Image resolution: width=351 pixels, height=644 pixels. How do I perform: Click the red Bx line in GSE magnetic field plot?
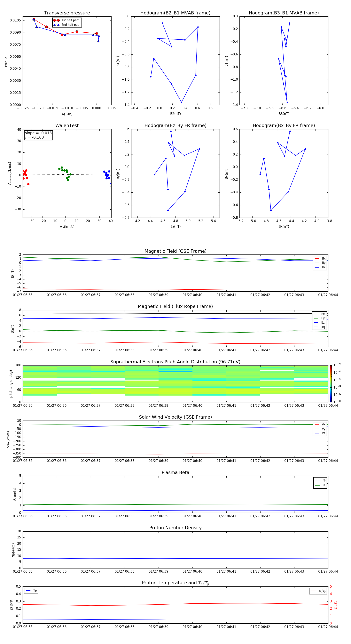[x=175, y=289]
